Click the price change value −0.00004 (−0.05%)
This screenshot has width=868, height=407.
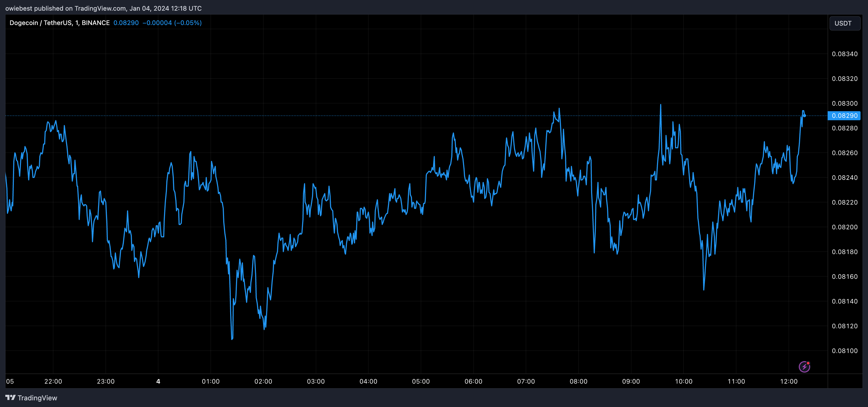coord(172,23)
